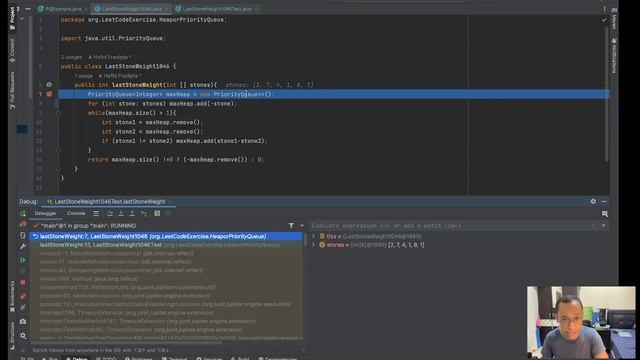Open thread selector dropdown arrow
640x360 pixels.
(x=302, y=225)
